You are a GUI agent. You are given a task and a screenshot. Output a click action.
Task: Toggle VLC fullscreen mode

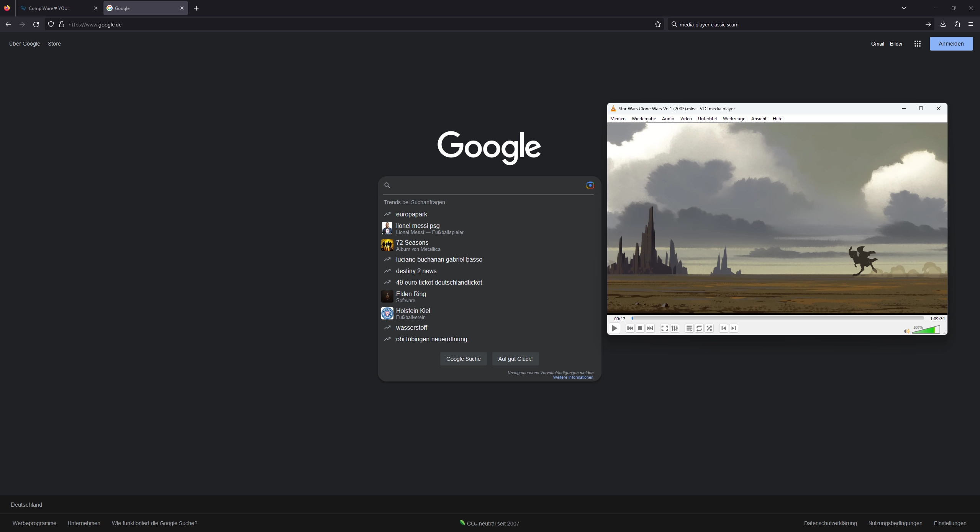pyautogui.click(x=665, y=328)
